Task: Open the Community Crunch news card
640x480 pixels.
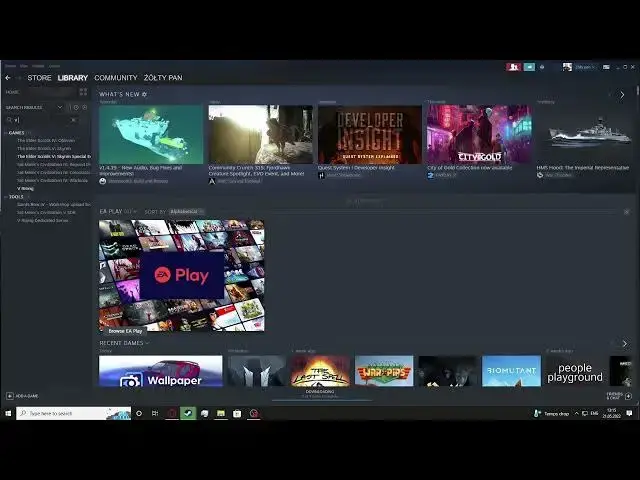Action: (x=260, y=135)
